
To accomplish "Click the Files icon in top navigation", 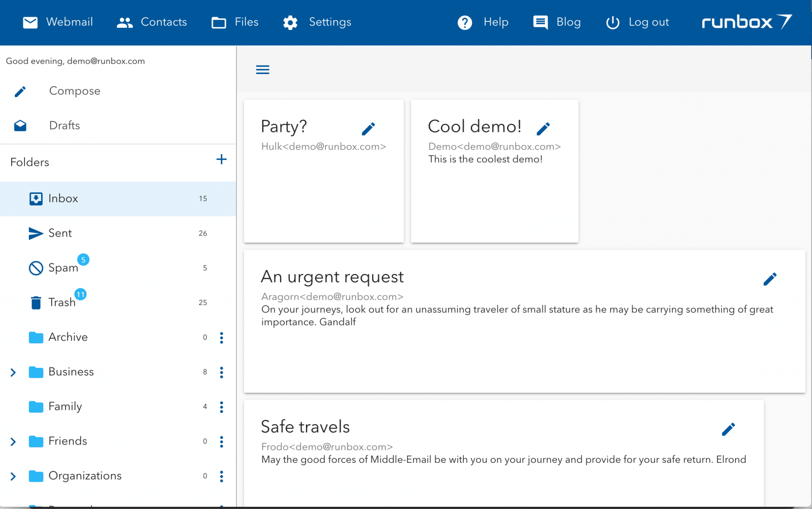I will point(218,22).
